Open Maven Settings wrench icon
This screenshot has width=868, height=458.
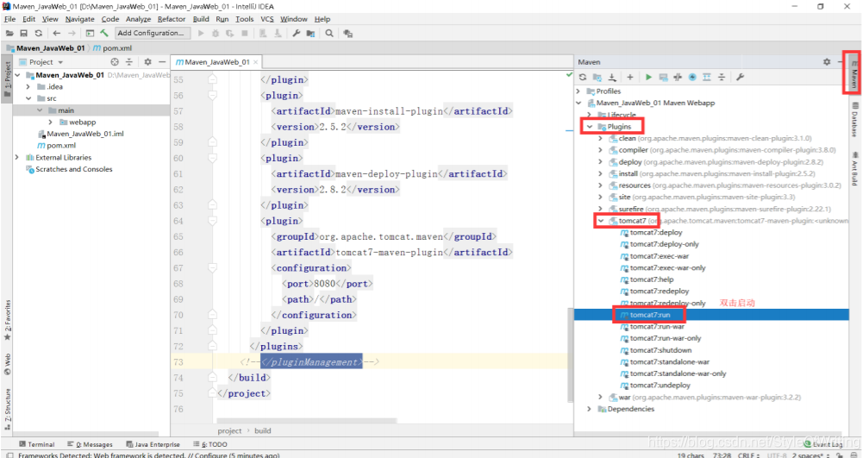coord(740,77)
